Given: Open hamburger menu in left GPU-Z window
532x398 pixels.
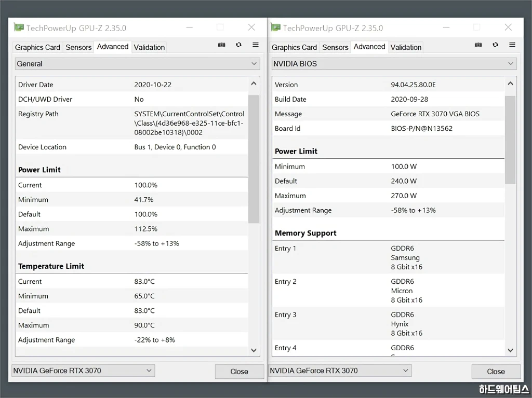Looking at the screenshot, I should pyautogui.click(x=256, y=45).
